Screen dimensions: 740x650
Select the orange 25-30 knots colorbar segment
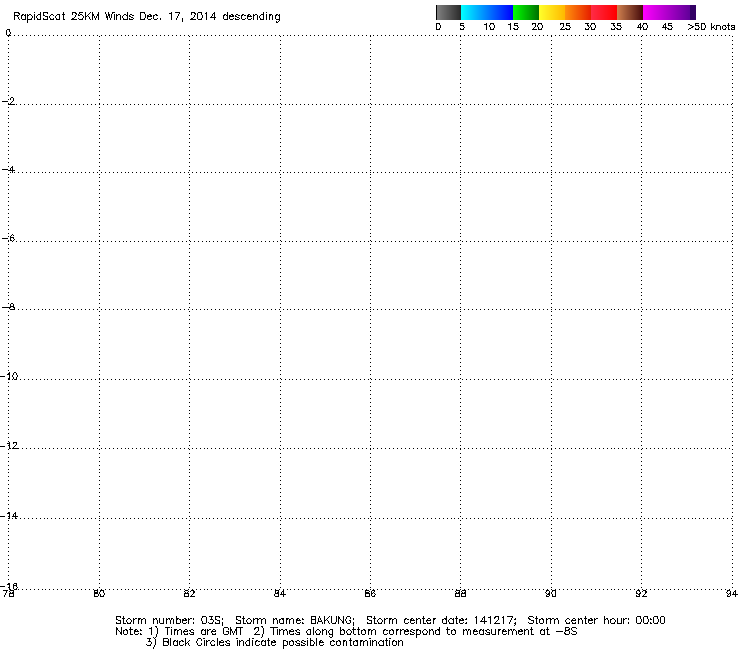tap(578, 12)
